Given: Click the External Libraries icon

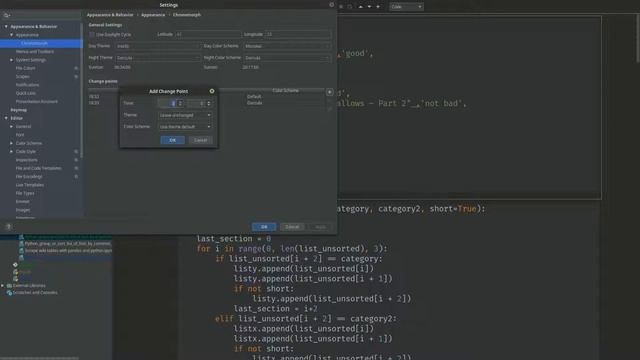Looking at the screenshot, I should (9, 286).
